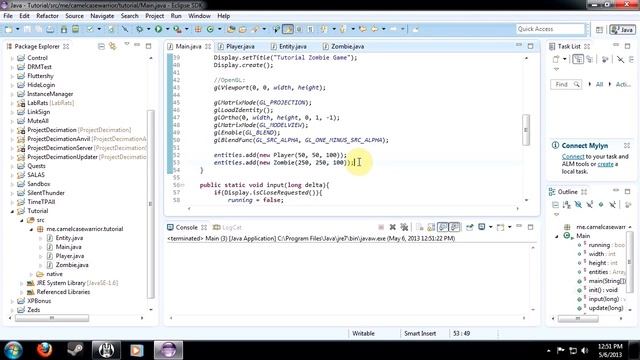Click the Print icon in toolbar

point(50,29)
